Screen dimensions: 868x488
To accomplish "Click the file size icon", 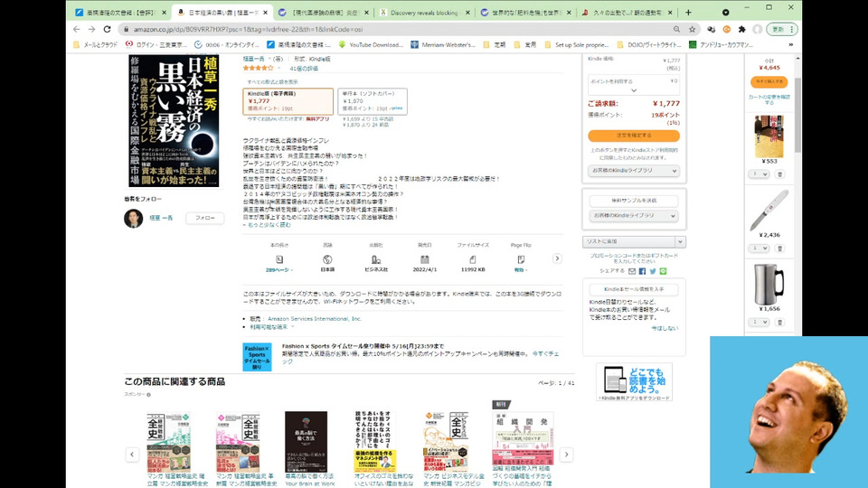I will pos(473,259).
